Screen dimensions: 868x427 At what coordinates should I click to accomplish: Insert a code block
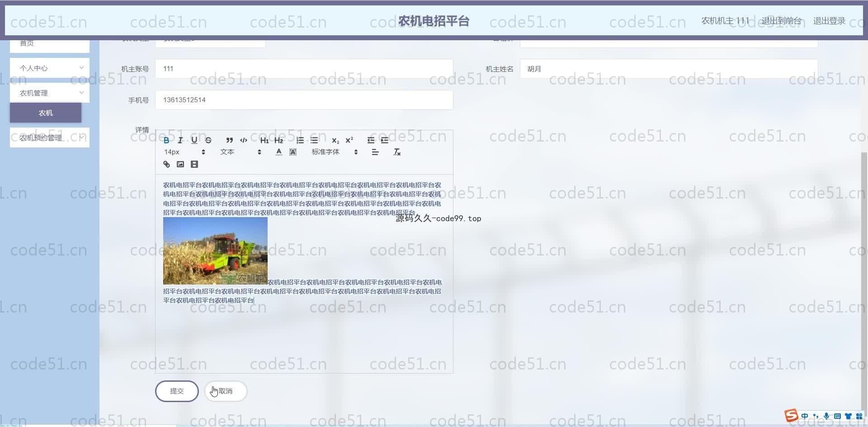tap(243, 140)
